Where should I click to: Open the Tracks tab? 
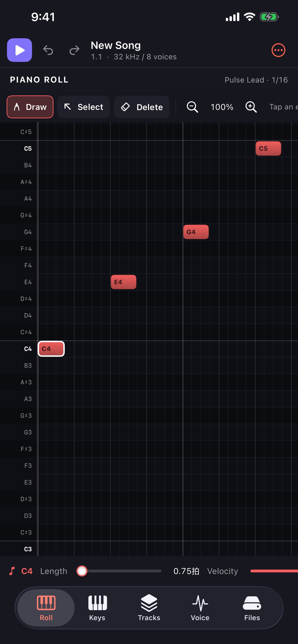pyautogui.click(x=149, y=608)
